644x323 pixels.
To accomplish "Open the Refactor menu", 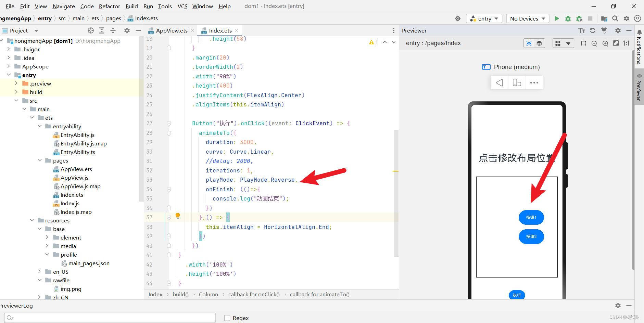I will (x=109, y=6).
